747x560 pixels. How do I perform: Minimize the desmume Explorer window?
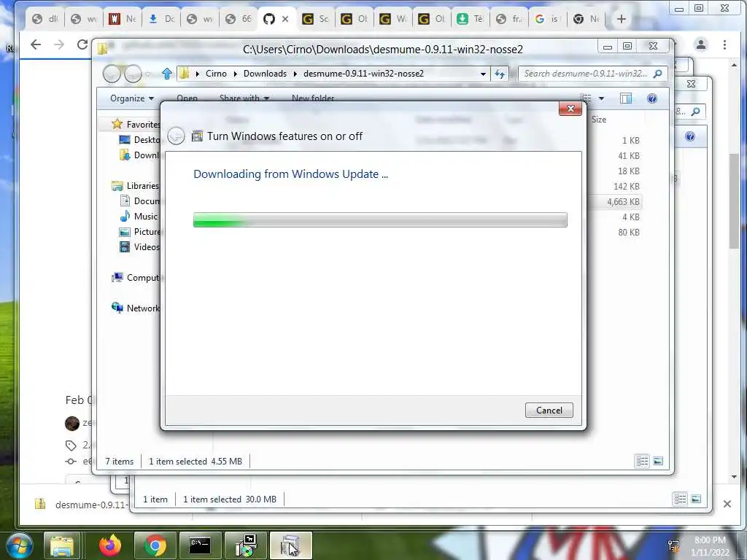(608, 47)
